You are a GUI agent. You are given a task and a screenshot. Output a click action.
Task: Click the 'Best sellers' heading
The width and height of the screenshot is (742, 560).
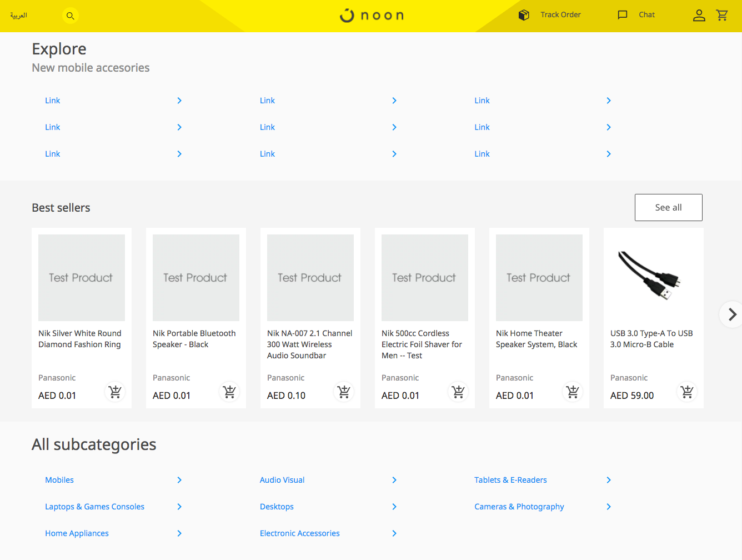[x=61, y=208]
